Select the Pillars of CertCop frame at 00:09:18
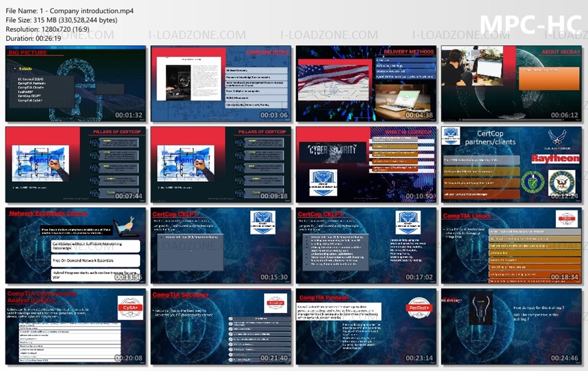The image size is (588, 371). coord(221,165)
